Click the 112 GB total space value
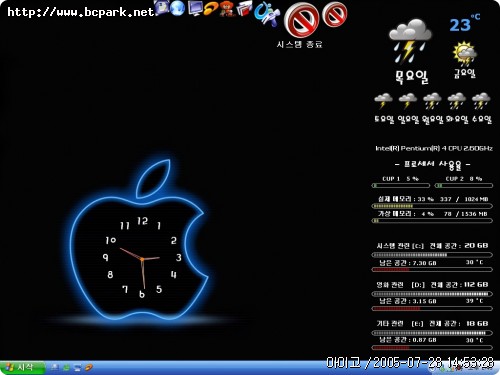This screenshot has height=375, width=500. [x=476, y=285]
